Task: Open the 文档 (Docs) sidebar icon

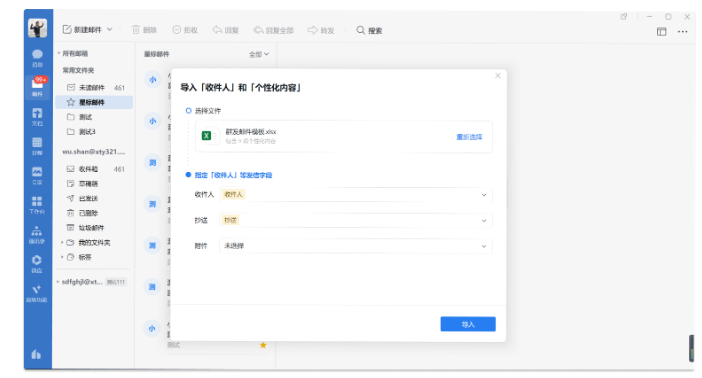Action: coord(37,116)
